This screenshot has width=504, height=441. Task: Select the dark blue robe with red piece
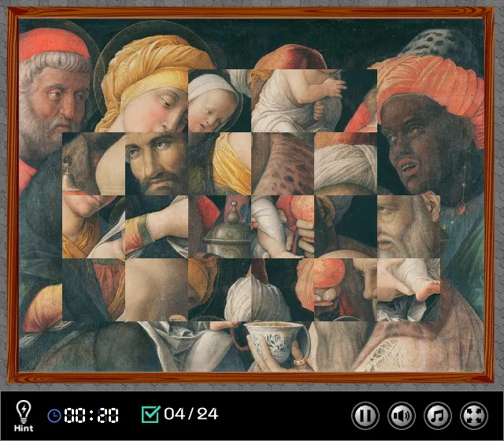(94, 290)
